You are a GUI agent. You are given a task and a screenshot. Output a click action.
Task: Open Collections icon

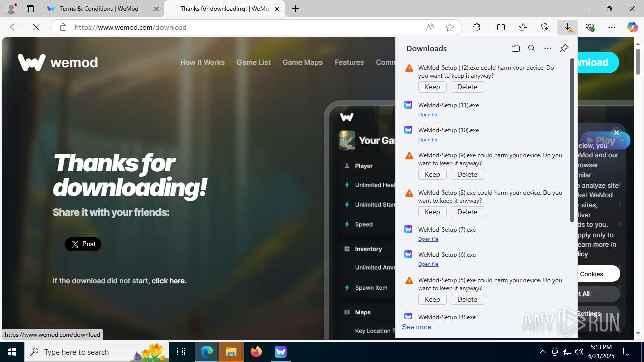545,27
